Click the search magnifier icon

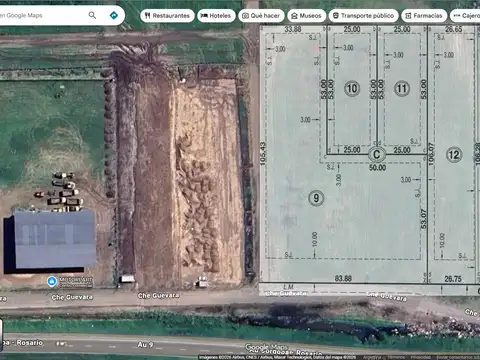point(92,15)
